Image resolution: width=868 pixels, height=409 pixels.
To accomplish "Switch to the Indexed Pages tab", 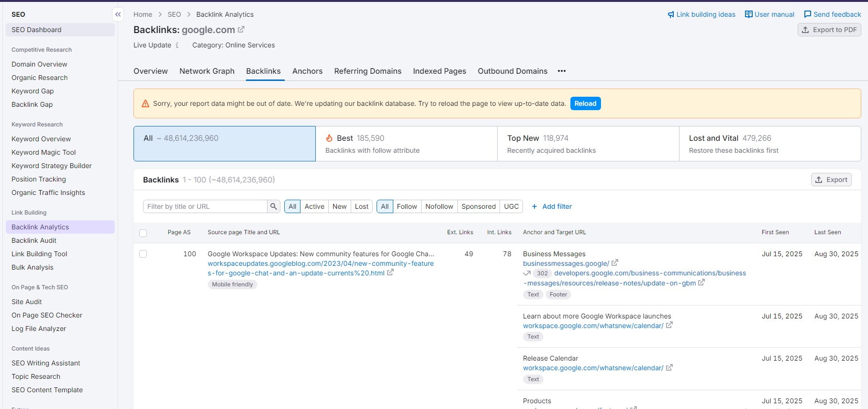I will click(439, 71).
